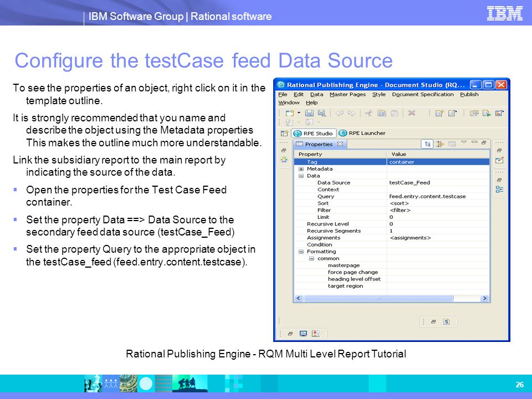Select the Tag property row
This screenshot has width=532, height=399.
[x=392, y=162]
